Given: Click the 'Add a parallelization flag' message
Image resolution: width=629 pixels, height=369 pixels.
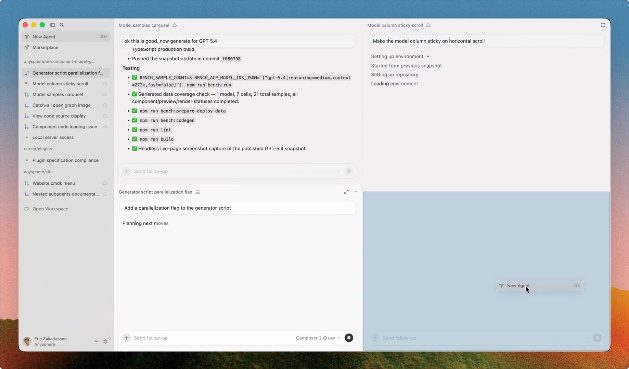Looking at the screenshot, I should (x=237, y=208).
